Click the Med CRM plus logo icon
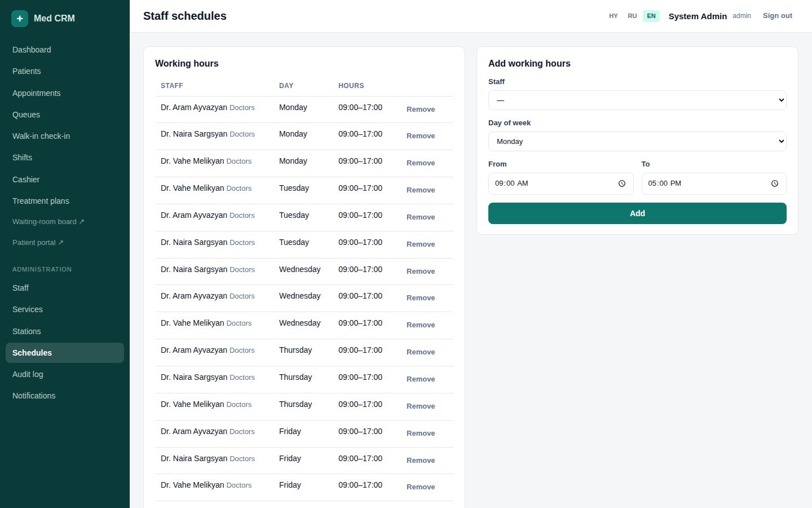Viewport: 812px width, 508px height. click(x=20, y=19)
